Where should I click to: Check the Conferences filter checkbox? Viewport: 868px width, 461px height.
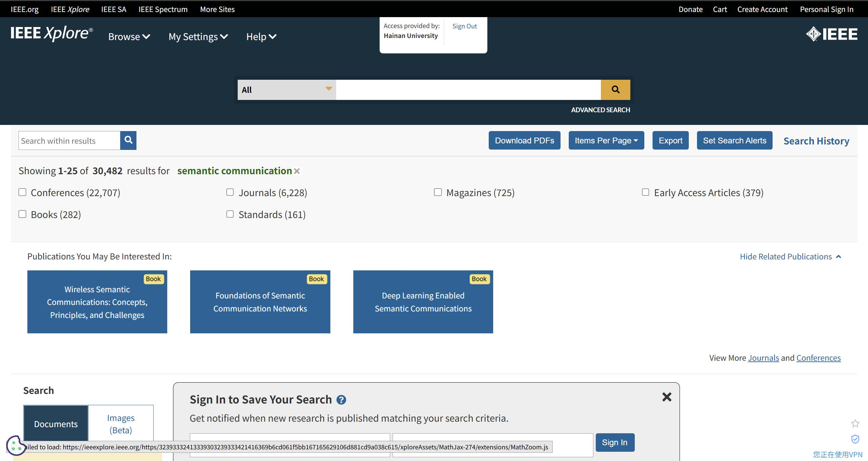click(x=23, y=192)
